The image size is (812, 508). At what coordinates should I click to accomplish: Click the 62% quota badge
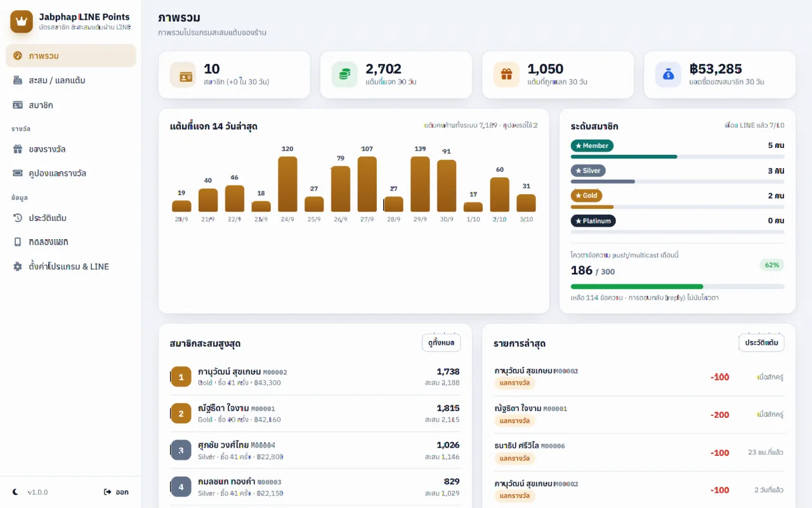click(772, 265)
